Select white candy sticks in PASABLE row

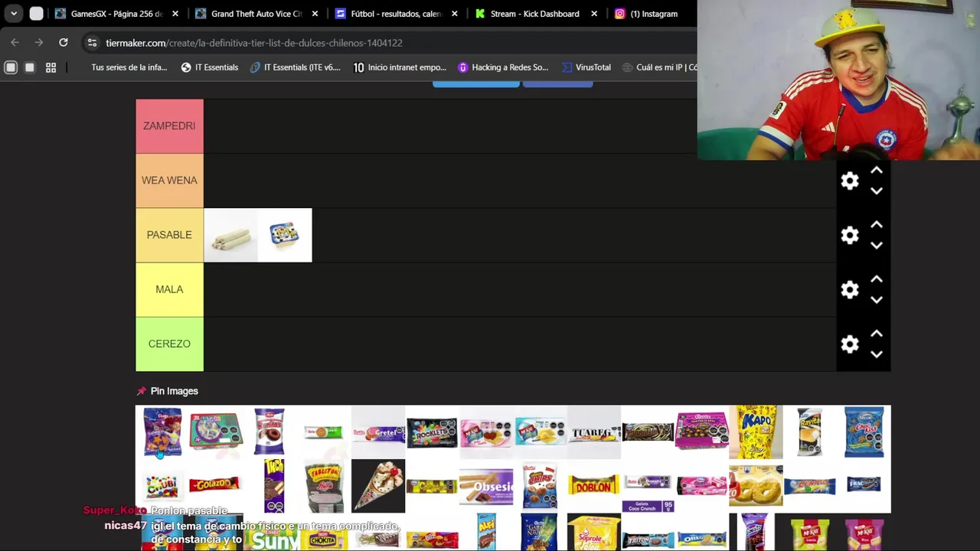point(230,235)
